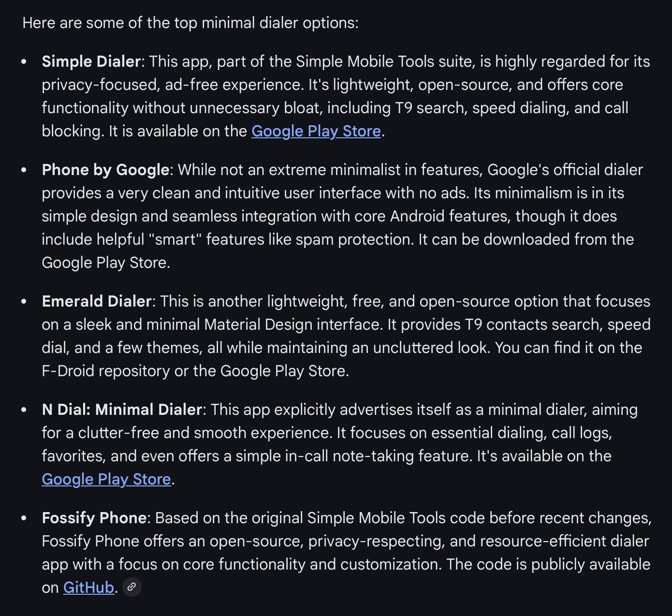The image size is (672, 616).
Task: Click the bold "Fossify Phone" title
Action: point(94,518)
